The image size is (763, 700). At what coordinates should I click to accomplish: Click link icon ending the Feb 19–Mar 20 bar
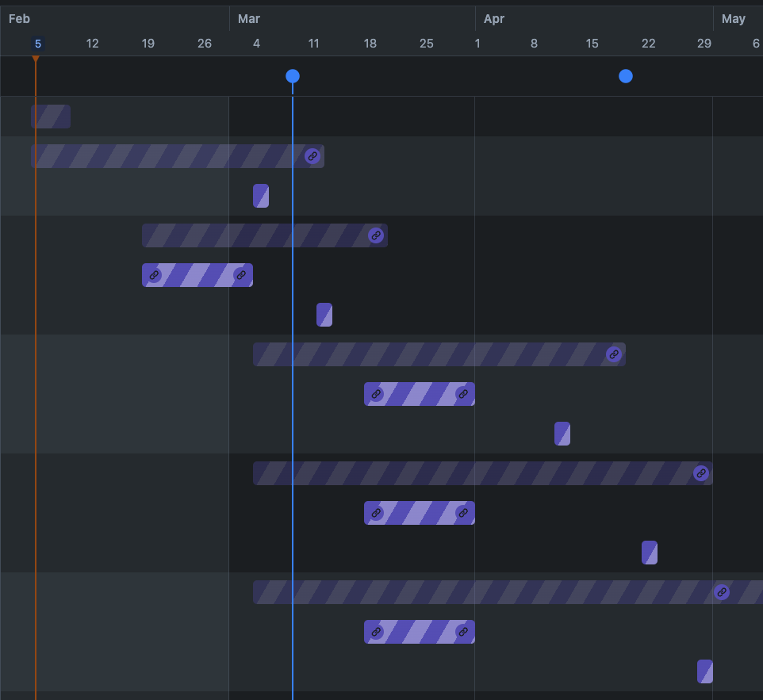[376, 235]
